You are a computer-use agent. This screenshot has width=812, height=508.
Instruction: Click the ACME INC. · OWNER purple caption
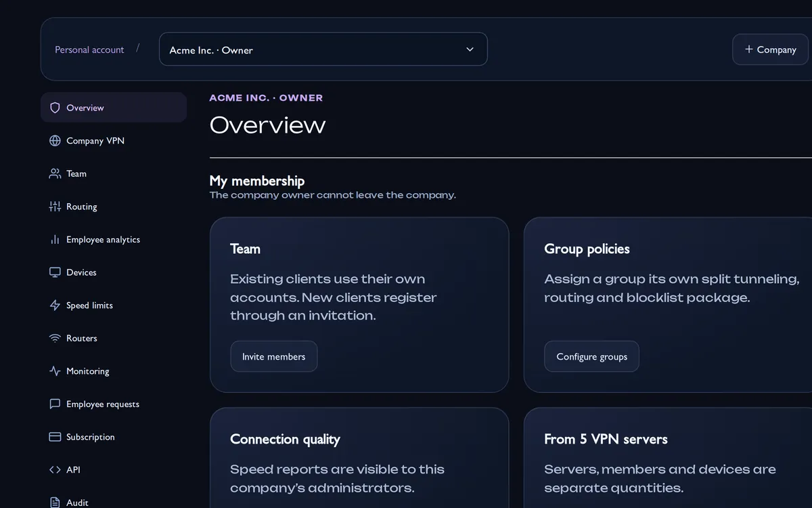point(266,98)
